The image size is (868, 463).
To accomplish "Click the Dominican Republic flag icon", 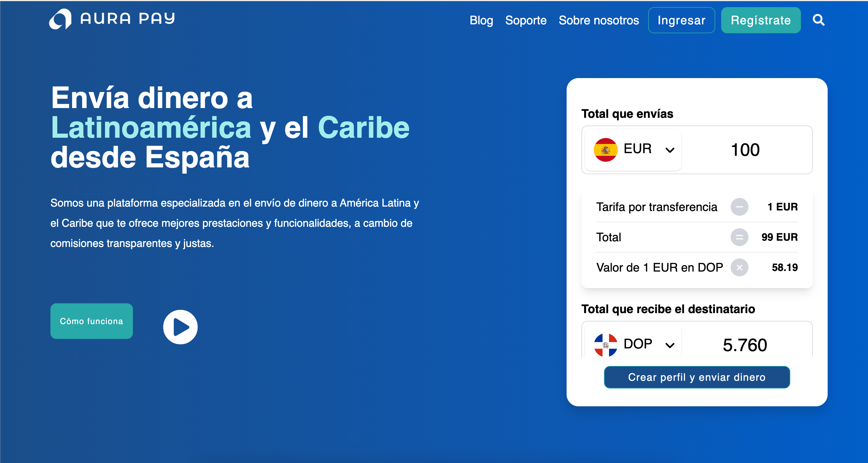I will click(605, 345).
